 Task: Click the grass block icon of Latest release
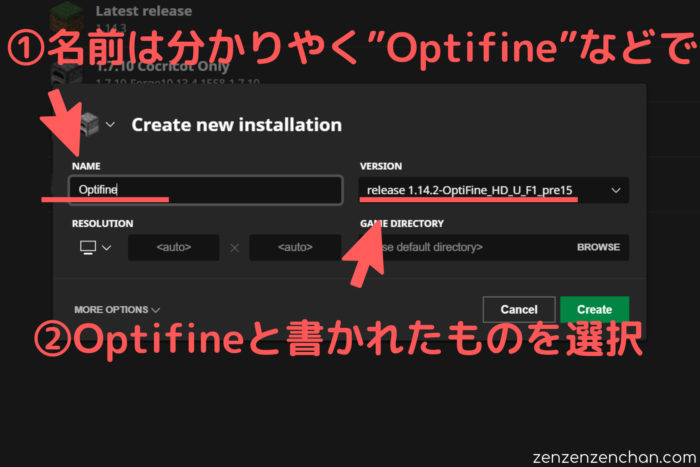pyautogui.click(x=66, y=16)
